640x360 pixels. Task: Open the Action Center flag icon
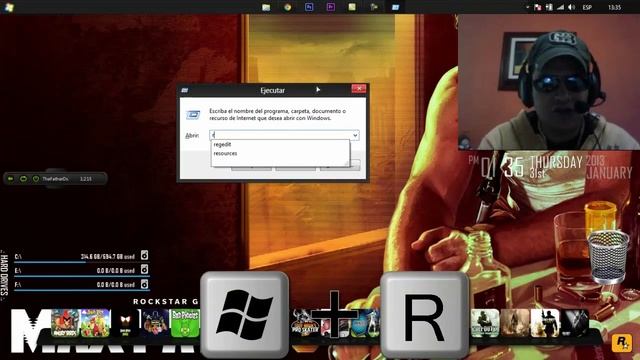point(538,7)
